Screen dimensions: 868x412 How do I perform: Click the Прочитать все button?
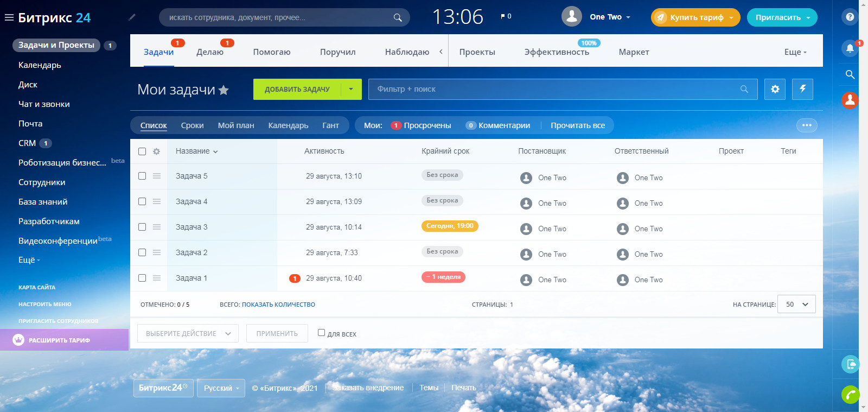coord(577,125)
